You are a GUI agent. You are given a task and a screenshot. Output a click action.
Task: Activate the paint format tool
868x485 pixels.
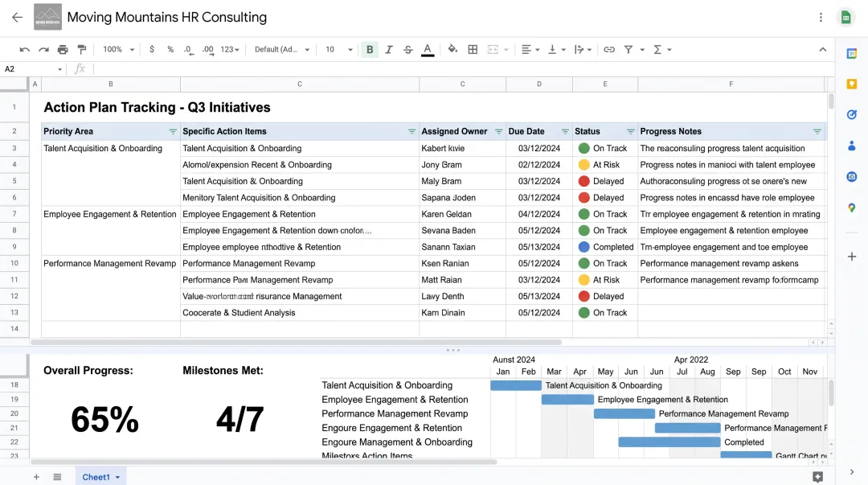[82, 50]
